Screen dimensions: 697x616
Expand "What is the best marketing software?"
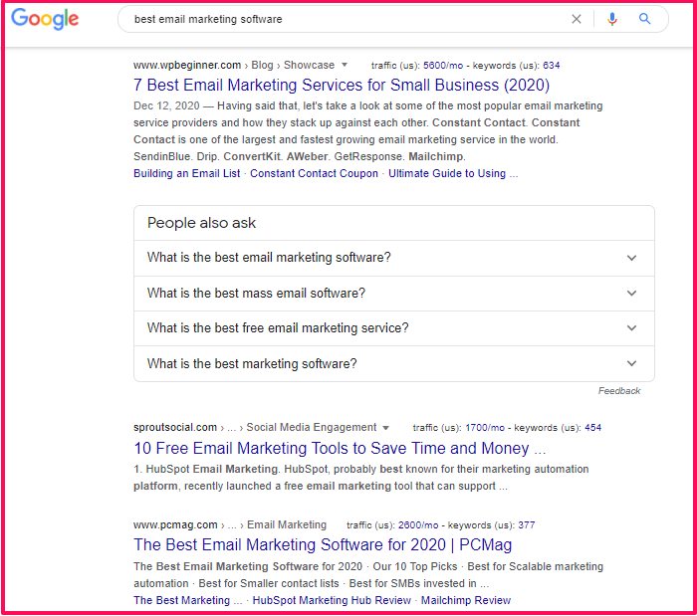point(393,364)
